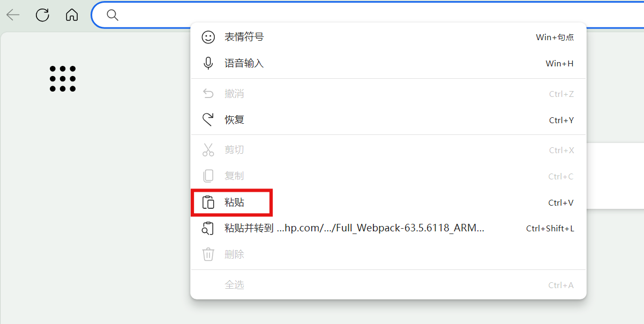Click the magnifier icon in address bar
Screen dimensions: 644x324
tap(113, 15)
